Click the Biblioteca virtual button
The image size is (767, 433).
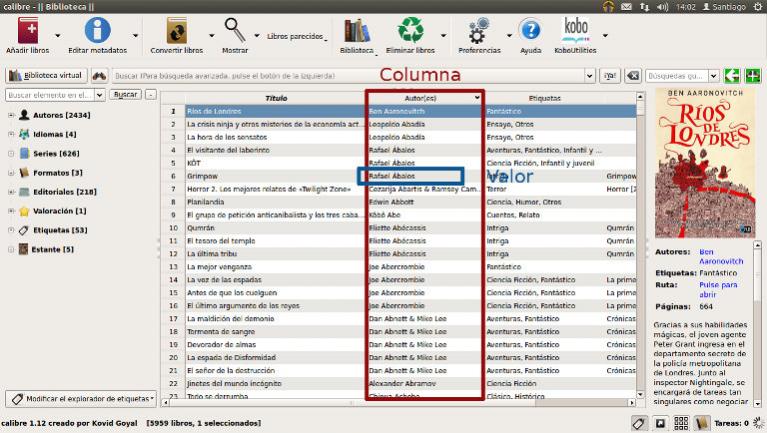tap(45, 75)
